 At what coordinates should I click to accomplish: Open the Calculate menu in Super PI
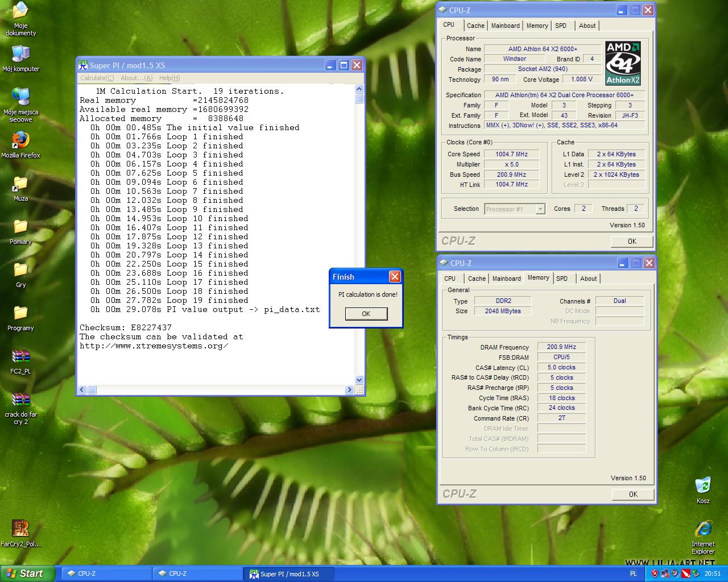coord(97,78)
